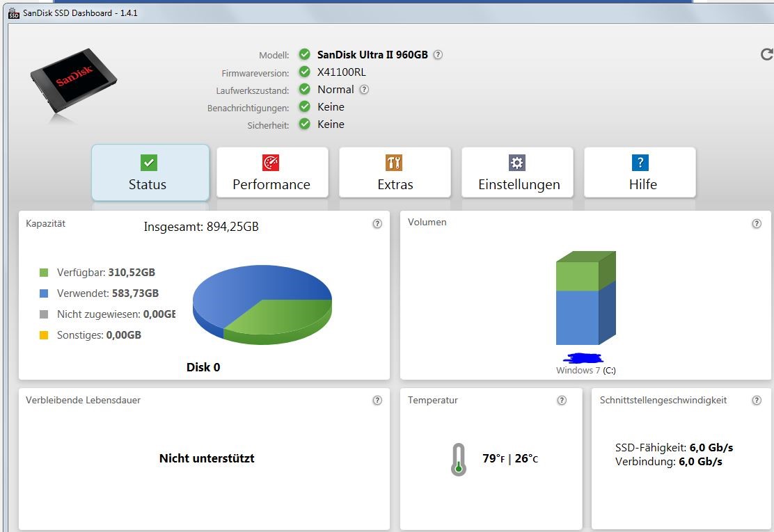Click the blue Verwendet legend swatch
The height and width of the screenshot is (532, 774).
click(x=44, y=293)
